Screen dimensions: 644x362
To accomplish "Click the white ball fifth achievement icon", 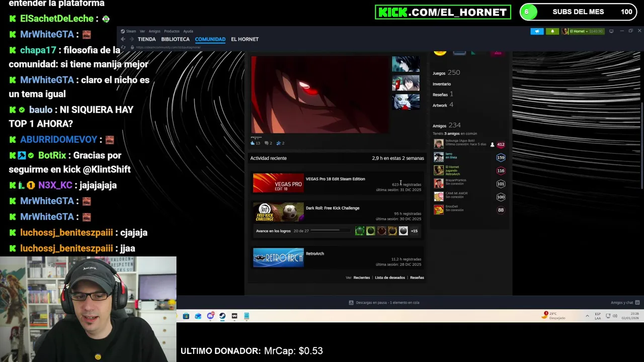I will click(x=404, y=231).
